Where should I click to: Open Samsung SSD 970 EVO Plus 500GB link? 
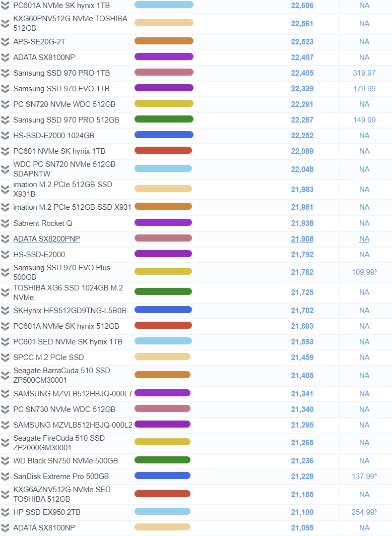point(61,272)
